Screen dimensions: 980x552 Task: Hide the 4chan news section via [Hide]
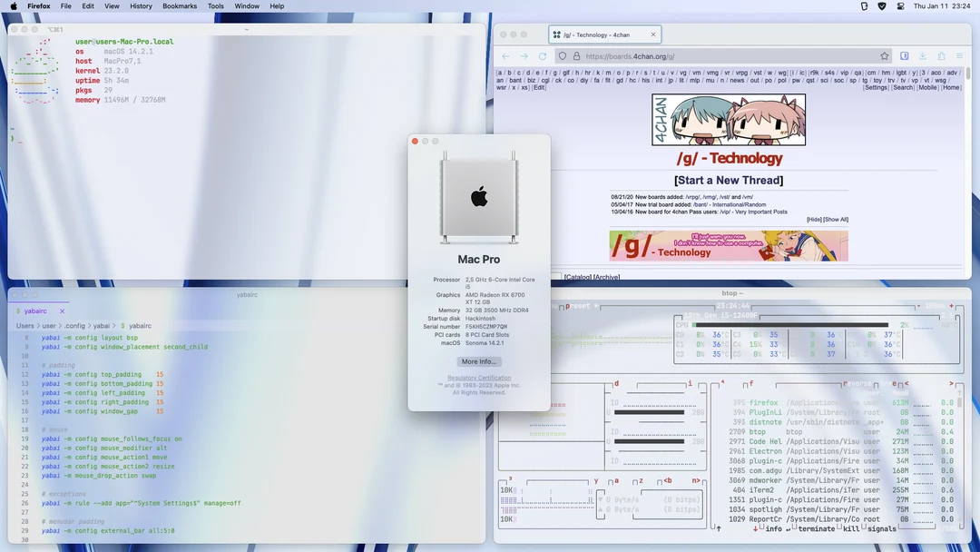(x=814, y=218)
